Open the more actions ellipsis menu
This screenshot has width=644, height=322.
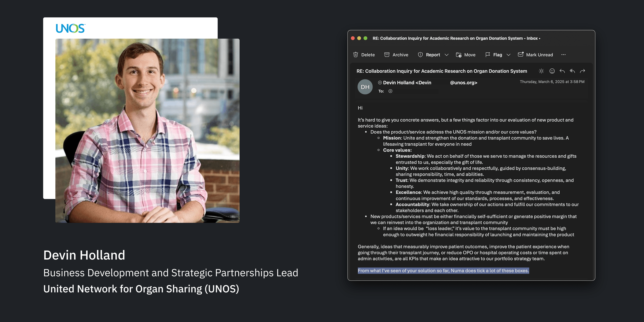pyautogui.click(x=563, y=55)
